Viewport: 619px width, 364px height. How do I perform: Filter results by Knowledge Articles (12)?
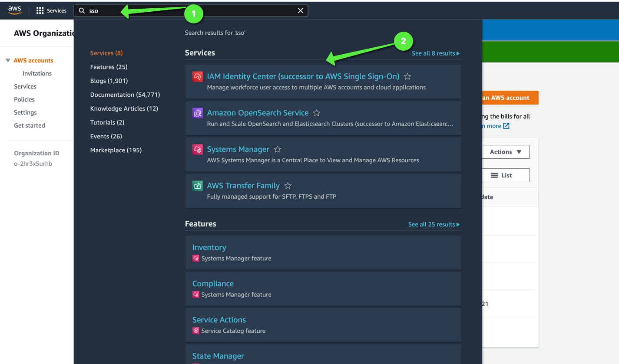tap(124, 108)
